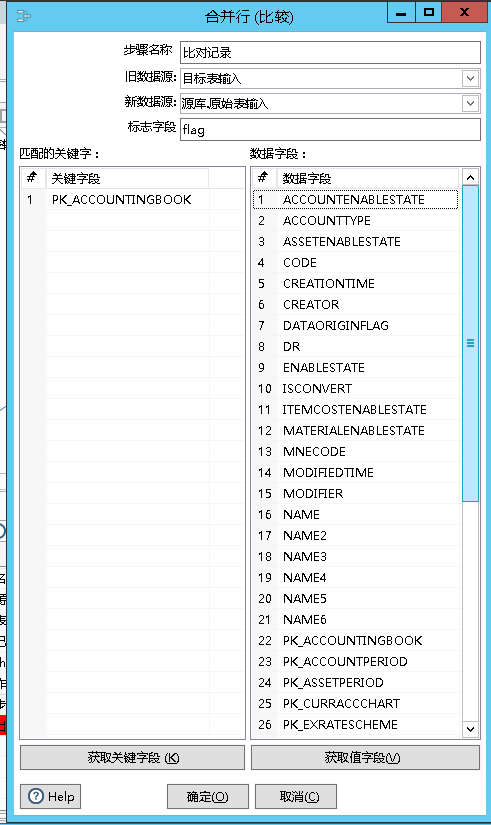Image resolution: width=491 pixels, height=825 pixels.
Task: Select NAME4 row
Action: pyautogui.click(x=355, y=578)
